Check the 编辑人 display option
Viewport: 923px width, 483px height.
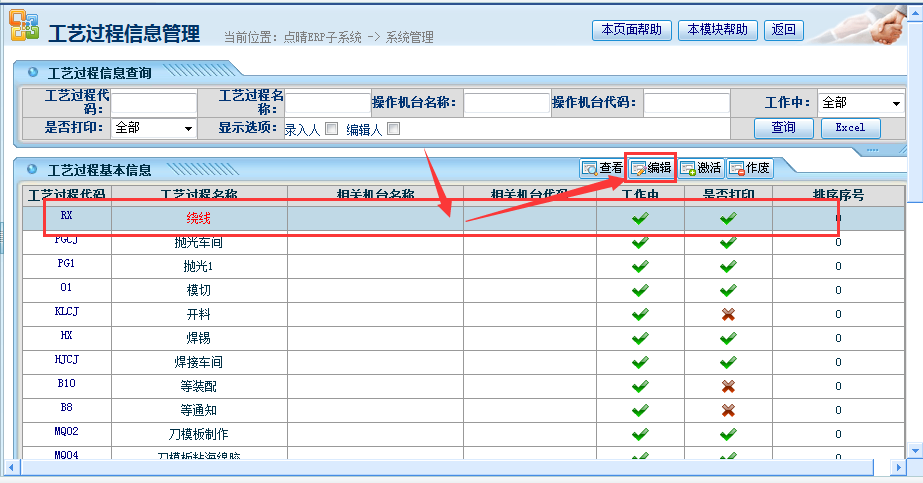click(x=393, y=128)
